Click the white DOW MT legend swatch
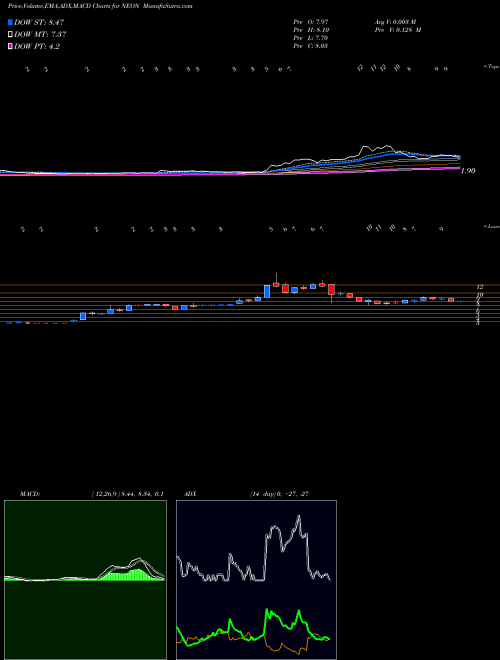500x660 pixels. tap(11, 35)
